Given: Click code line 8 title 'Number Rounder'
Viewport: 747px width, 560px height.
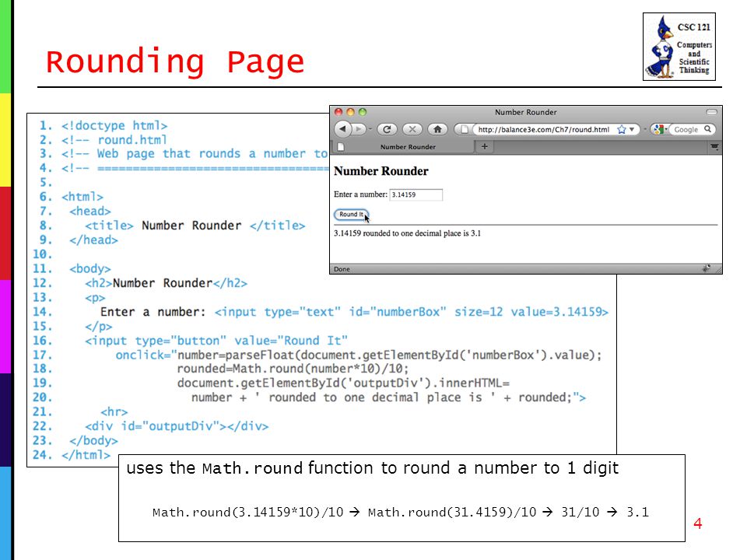Looking at the screenshot, I should (191, 226).
